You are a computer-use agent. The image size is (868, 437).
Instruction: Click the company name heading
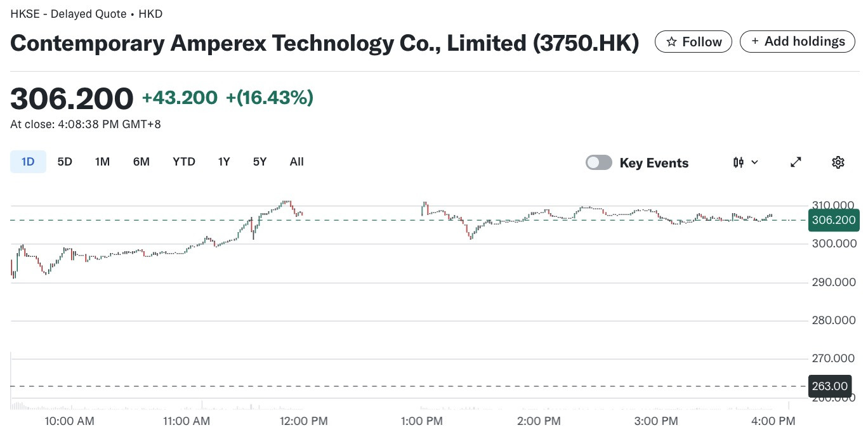pos(324,43)
